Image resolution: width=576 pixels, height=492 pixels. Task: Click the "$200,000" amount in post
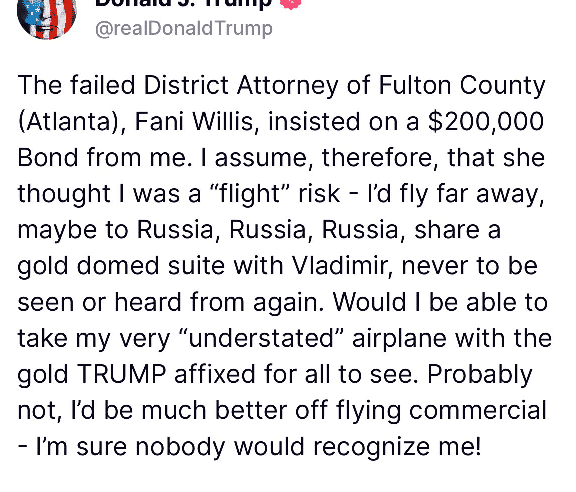(x=486, y=121)
